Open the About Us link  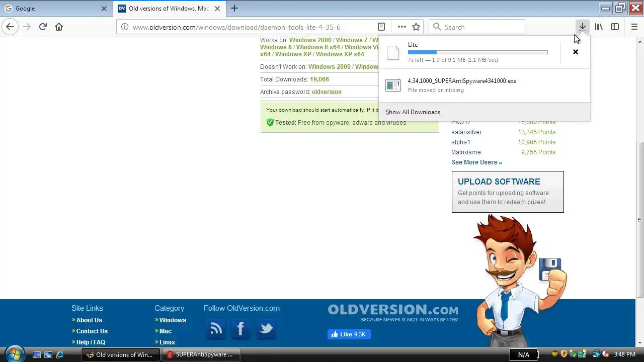click(x=89, y=320)
